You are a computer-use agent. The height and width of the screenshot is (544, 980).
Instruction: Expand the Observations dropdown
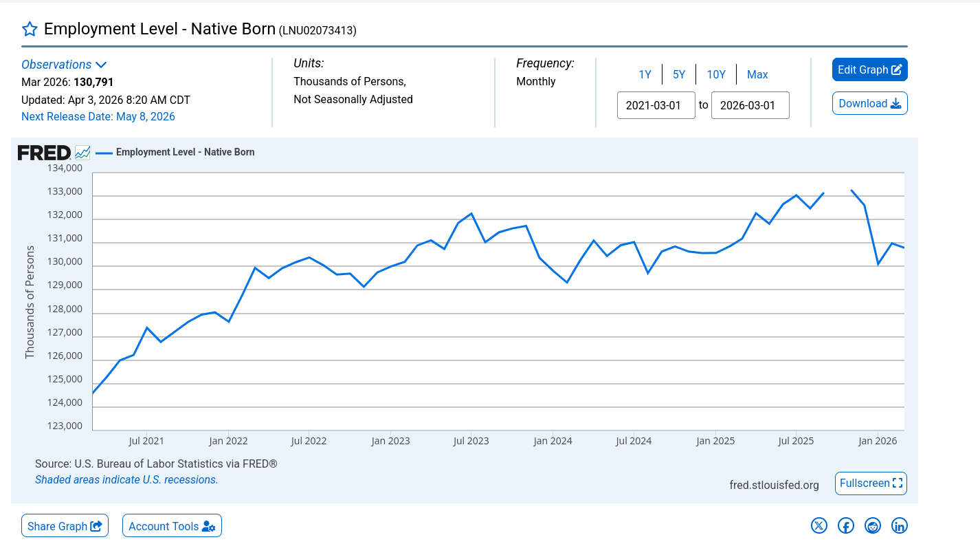click(x=64, y=65)
